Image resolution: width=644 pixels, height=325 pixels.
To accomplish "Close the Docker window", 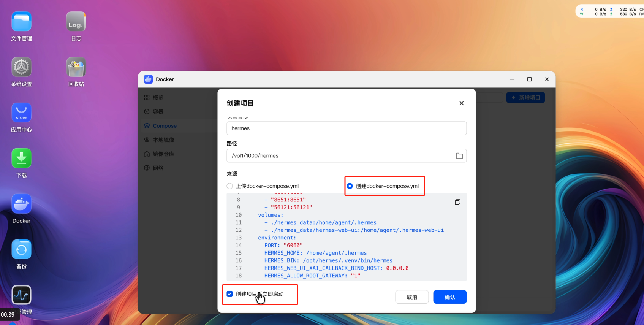I will point(547,79).
